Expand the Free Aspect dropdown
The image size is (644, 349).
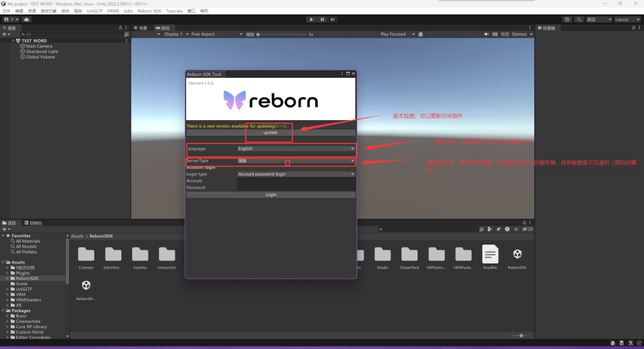click(213, 35)
